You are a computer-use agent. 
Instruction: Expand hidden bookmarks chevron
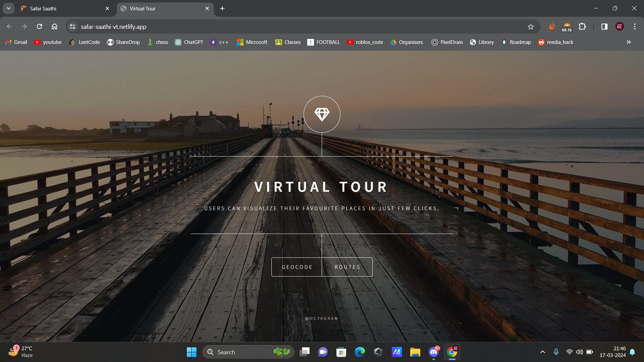pos(629,42)
